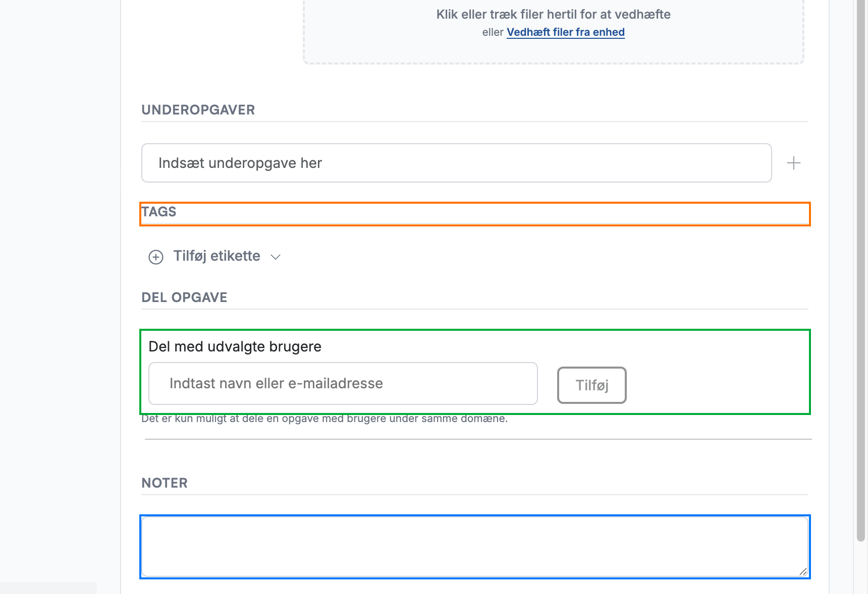Screen dimensions: 868x594
Task: Click the Indtast navn eller e-mailadresse field
Action: (343, 383)
